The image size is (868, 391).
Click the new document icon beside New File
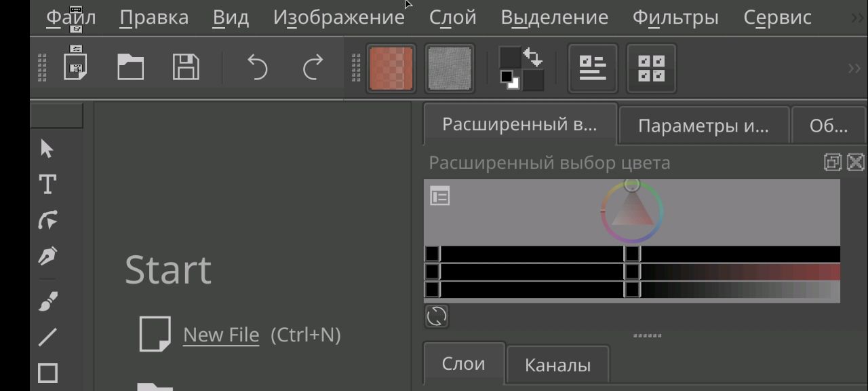pyautogui.click(x=155, y=333)
